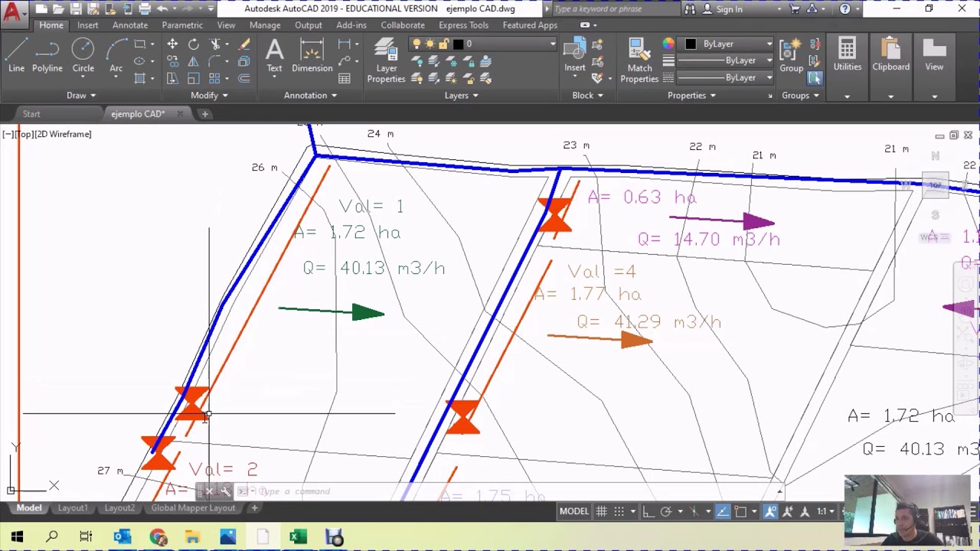Select the Circle tool
Viewport: 980px width, 551px height.
click(x=83, y=56)
